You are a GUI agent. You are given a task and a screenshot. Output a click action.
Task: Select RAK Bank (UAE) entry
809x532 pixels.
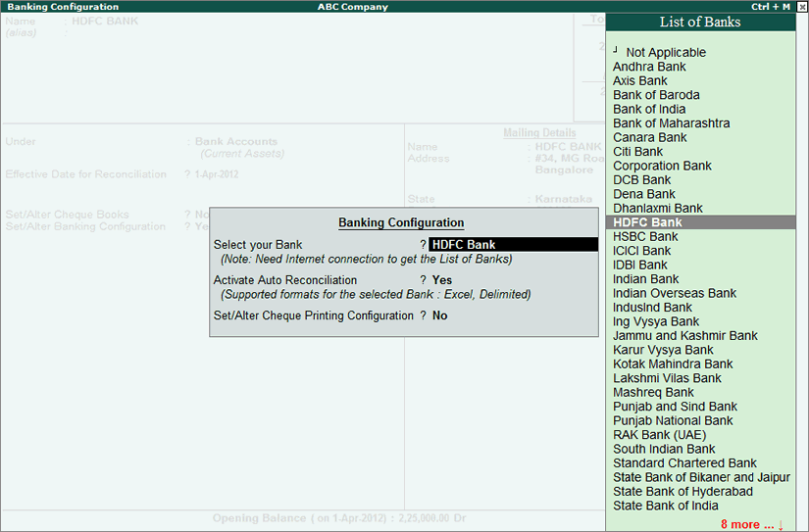[x=659, y=435]
